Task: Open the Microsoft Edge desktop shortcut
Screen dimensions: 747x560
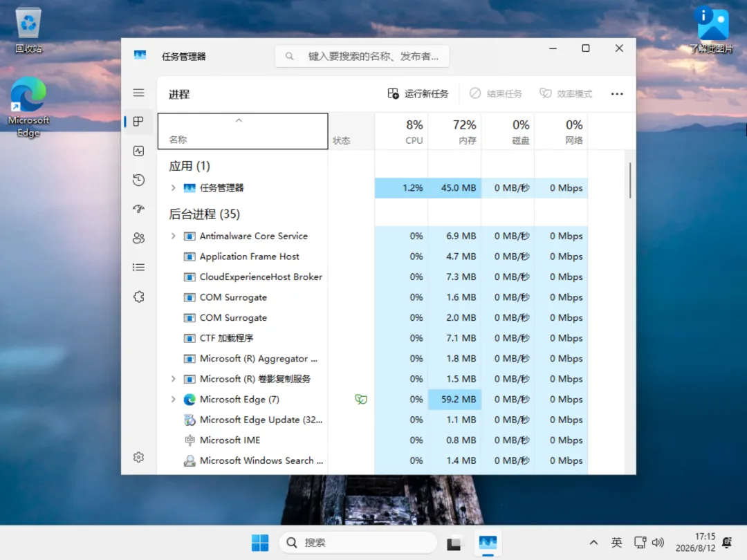Action: tap(28, 107)
